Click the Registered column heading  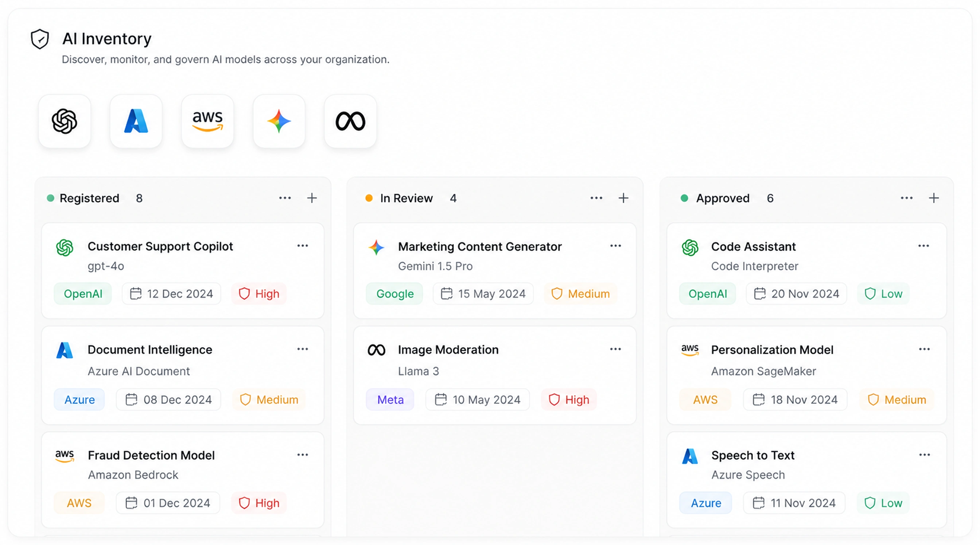(89, 198)
